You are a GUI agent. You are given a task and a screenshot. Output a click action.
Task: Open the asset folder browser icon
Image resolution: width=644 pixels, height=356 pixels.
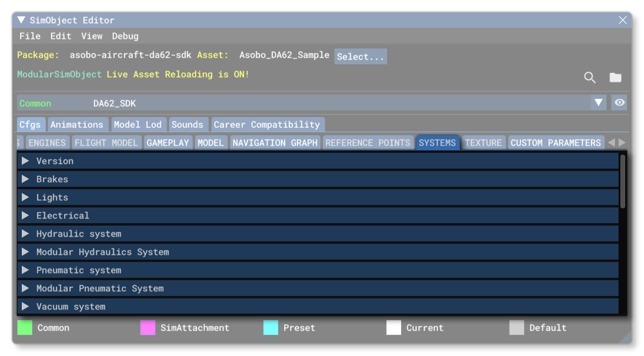pos(616,78)
